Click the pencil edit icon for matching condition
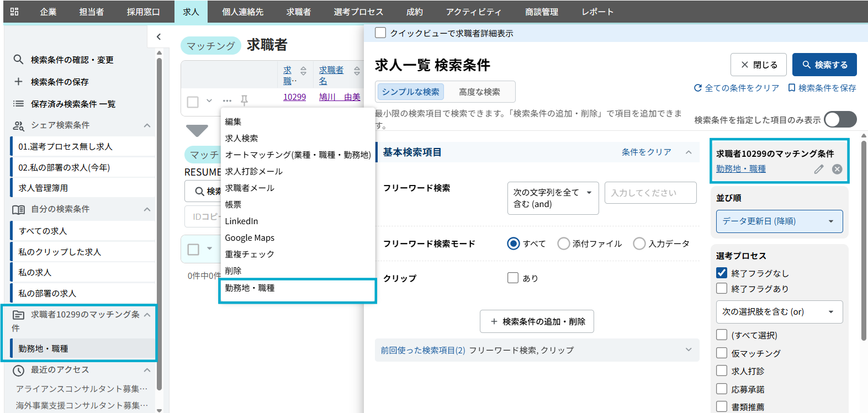Viewport: 868px width, 413px height. pyautogui.click(x=819, y=169)
